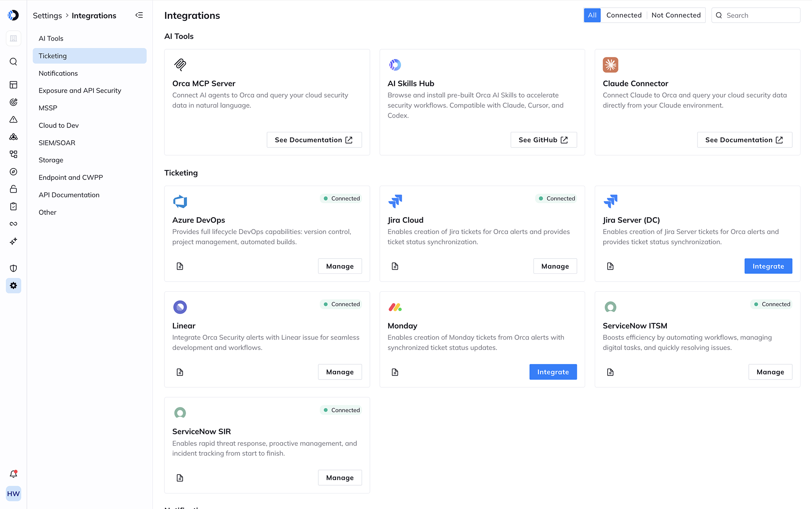Screen dimensions: 812x509
Task: Open MSSP in settings sidebar
Action: tap(89, 108)
